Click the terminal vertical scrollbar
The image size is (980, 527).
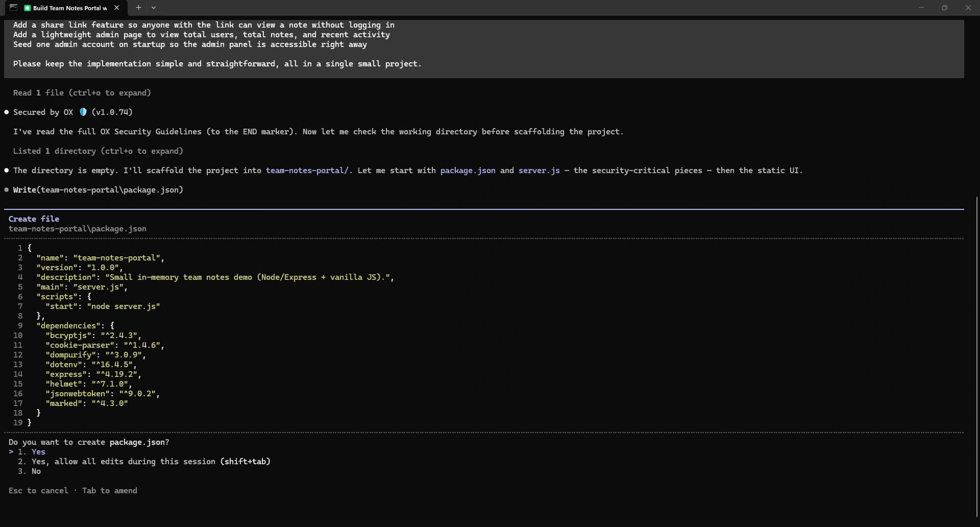click(976, 357)
